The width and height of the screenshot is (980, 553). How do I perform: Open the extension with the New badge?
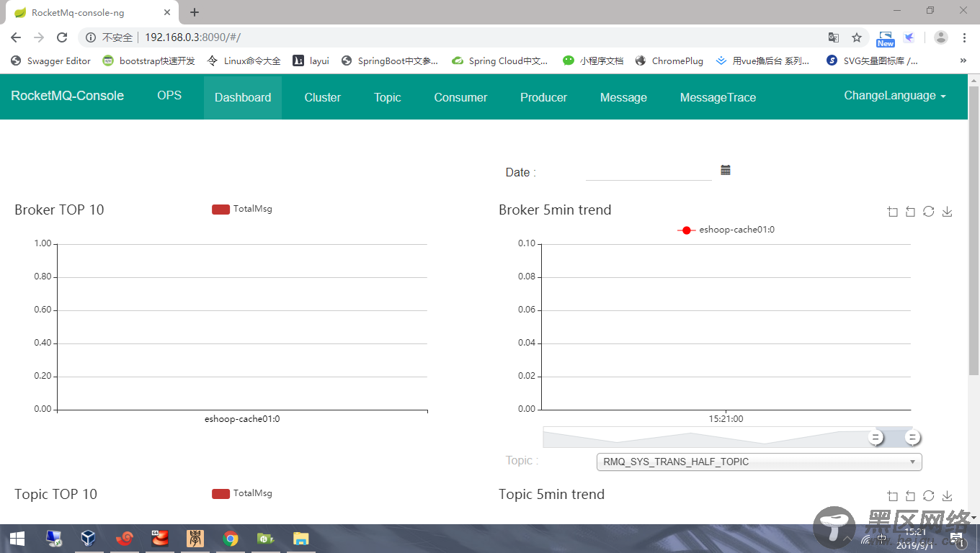(886, 39)
